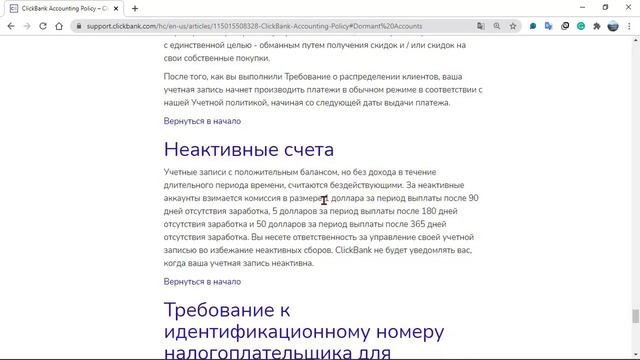Click the vertical scrollbar thumb

(x=636, y=316)
